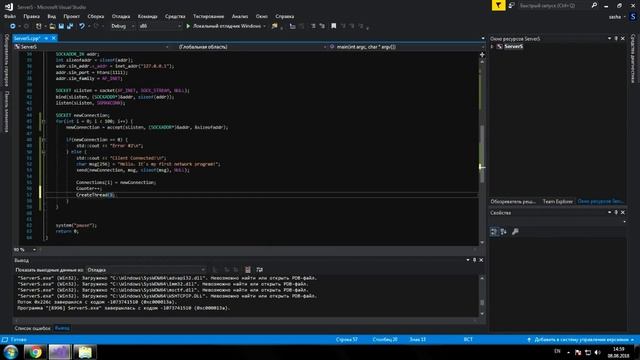
Task: Click the navigate backward toolbar icon
Action: 13,26
